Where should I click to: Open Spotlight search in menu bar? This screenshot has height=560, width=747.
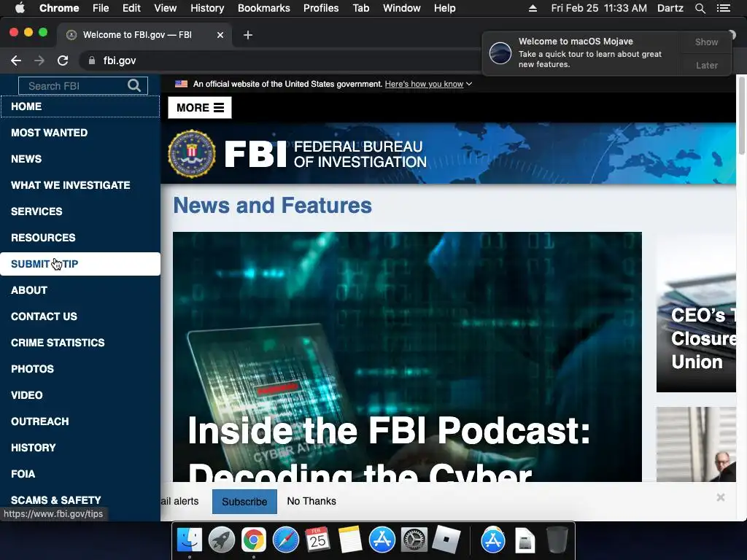700,8
